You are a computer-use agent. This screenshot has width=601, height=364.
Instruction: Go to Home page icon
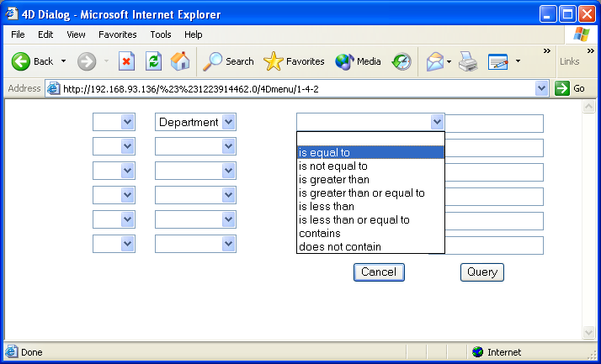180,61
